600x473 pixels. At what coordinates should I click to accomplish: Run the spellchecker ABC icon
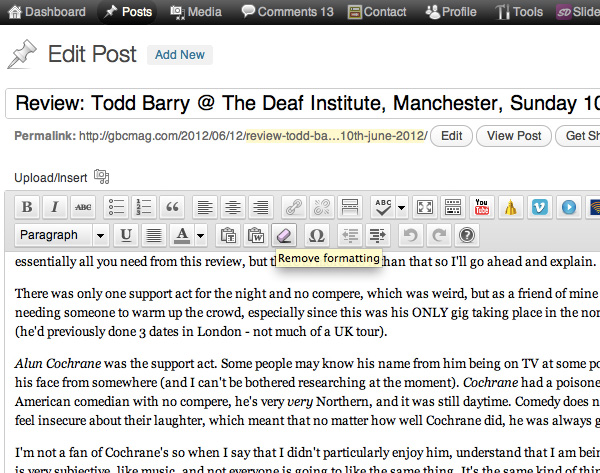coord(383,207)
